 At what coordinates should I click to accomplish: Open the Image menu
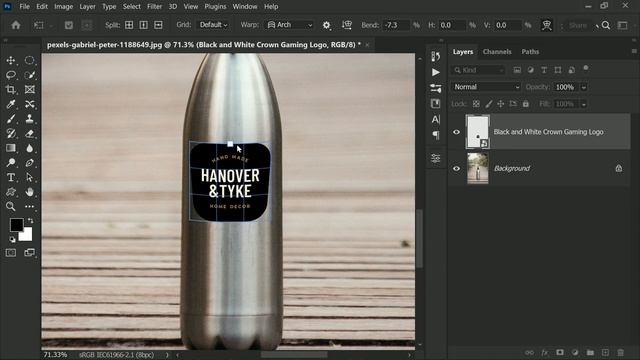[x=64, y=7]
